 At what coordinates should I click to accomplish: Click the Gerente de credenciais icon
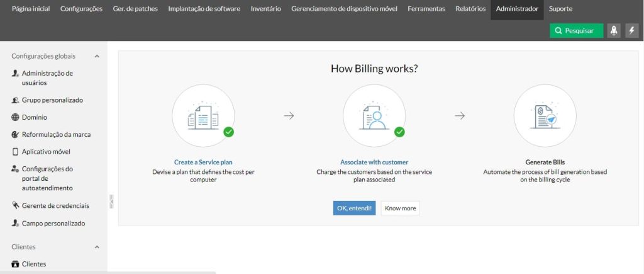(x=16, y=205)
